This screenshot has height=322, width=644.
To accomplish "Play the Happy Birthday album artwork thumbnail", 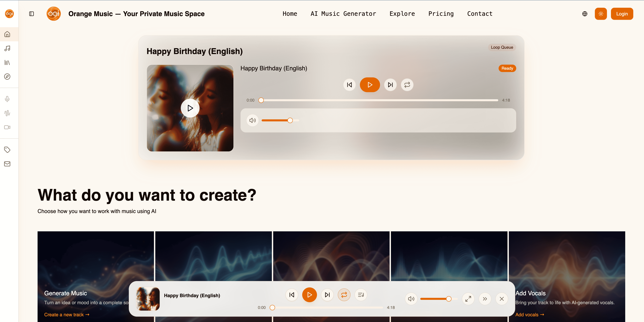I will click(190, 108).
